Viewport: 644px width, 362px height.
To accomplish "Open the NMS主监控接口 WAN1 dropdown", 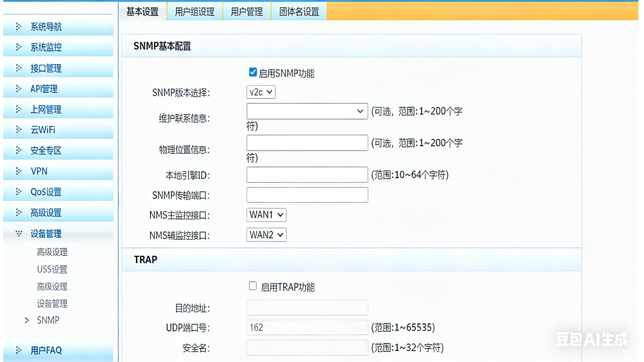I will (x=266, y=215).
